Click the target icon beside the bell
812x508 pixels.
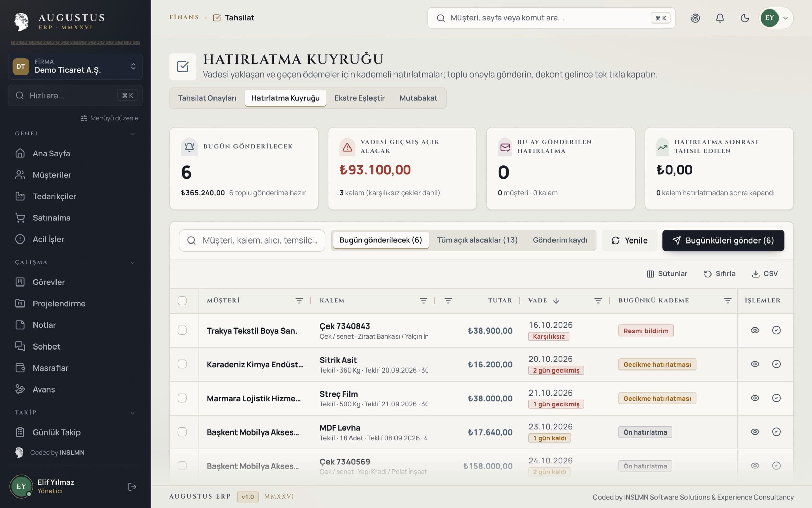click(695, 18)
